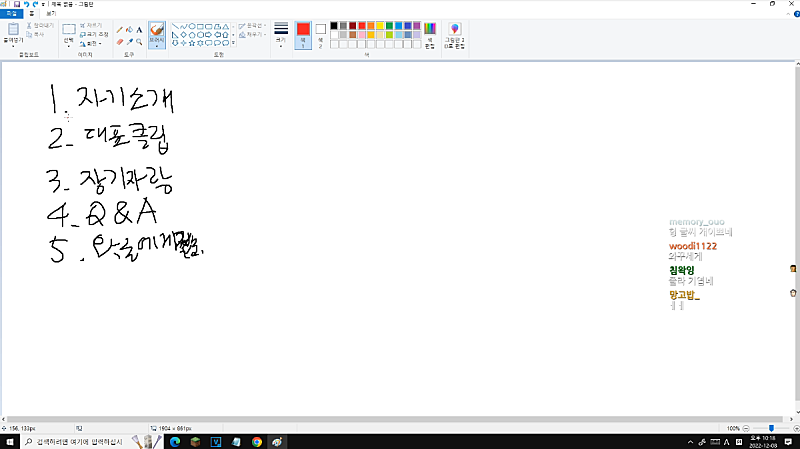Open the Minecraft icon on taskbar
The image size is (800, 449).
click(x=195, y=442)
